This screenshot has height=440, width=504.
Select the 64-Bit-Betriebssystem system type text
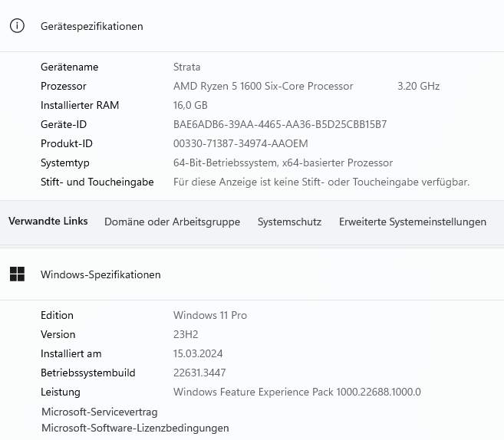pos(283,163)
